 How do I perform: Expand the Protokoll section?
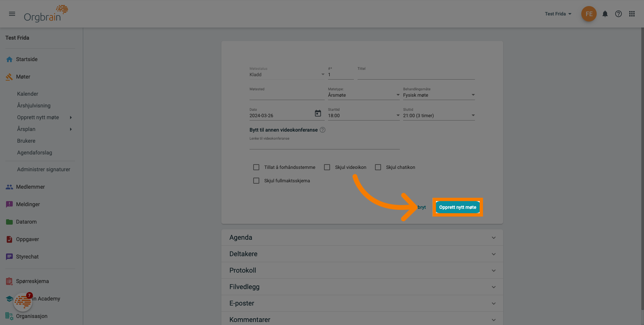tap(362, 270)
